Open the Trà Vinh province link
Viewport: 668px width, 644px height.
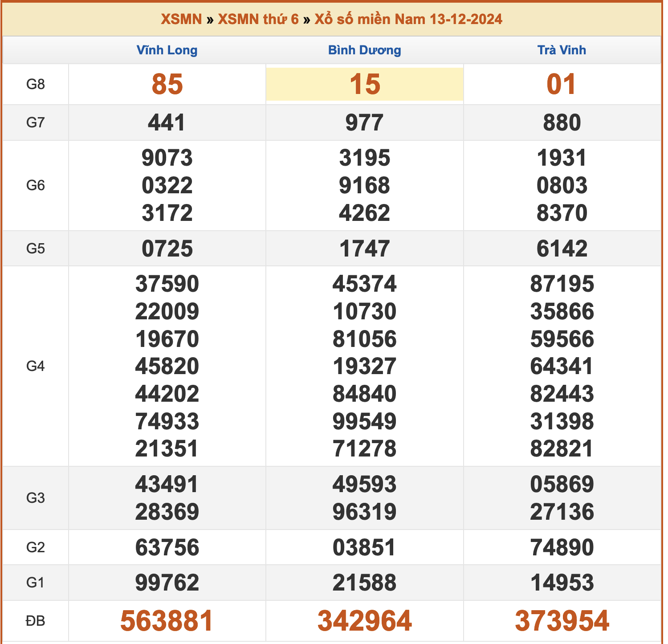[x=562, y=50]
